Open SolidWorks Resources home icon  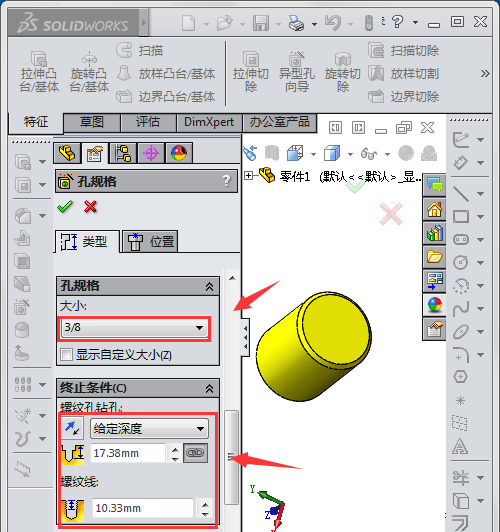[x=435, y=209]
